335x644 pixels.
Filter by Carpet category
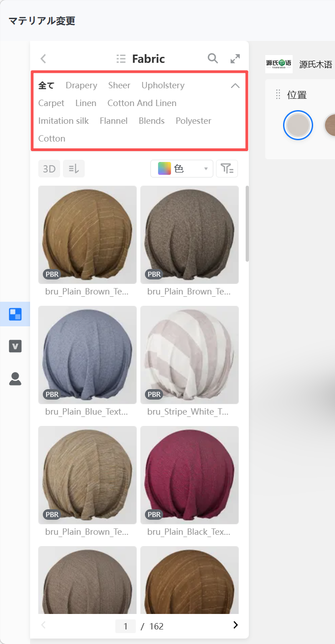point(52,103)
